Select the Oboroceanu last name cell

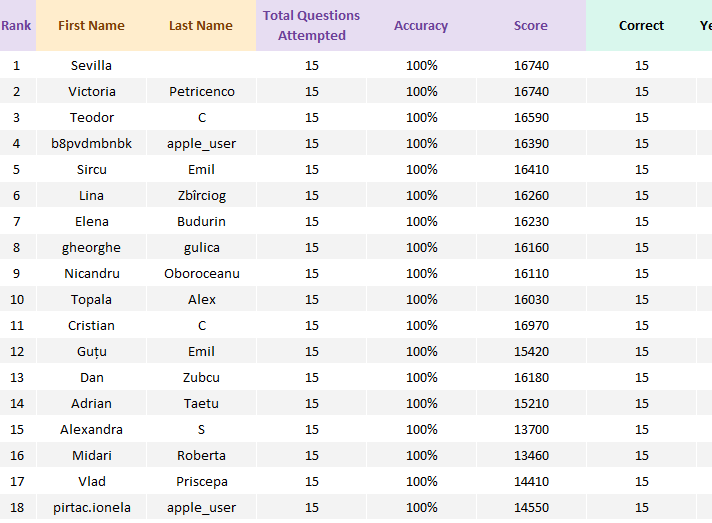201,273
